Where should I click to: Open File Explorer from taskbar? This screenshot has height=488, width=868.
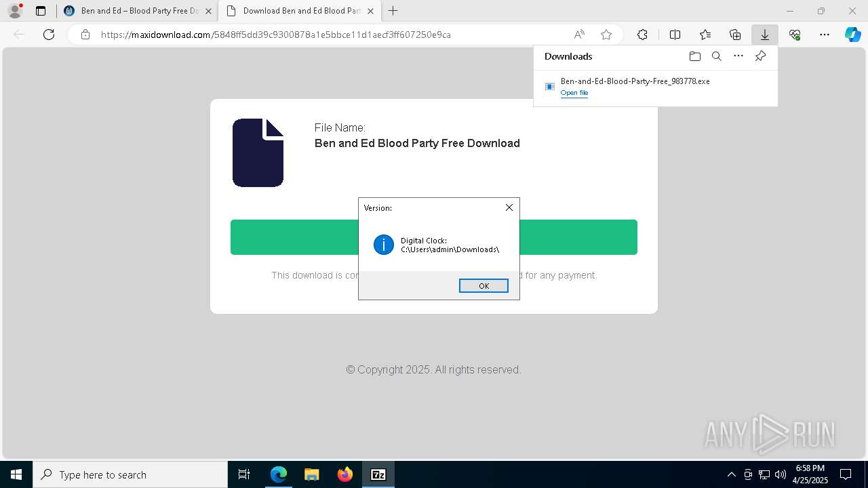click(311, 474)
